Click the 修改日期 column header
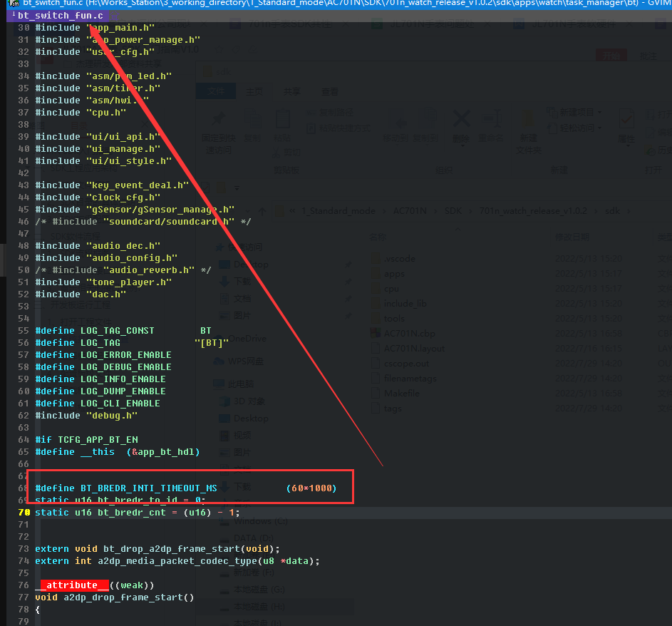Screen dimensions: 672x626 click(572, 237)
